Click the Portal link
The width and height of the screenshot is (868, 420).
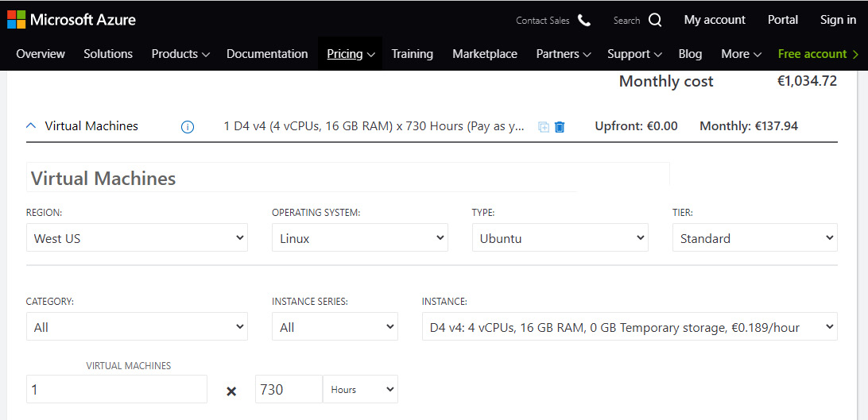click(x=783, y=20)
